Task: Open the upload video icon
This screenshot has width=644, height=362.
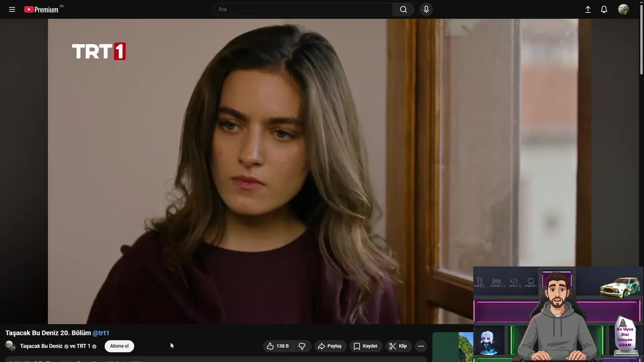Action: [x=588, y=10]
